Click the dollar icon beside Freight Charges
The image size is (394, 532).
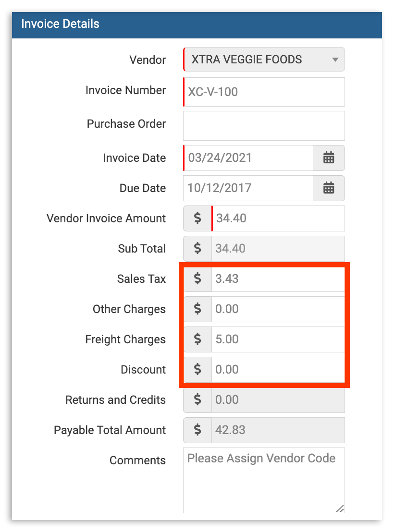point(197,339)
